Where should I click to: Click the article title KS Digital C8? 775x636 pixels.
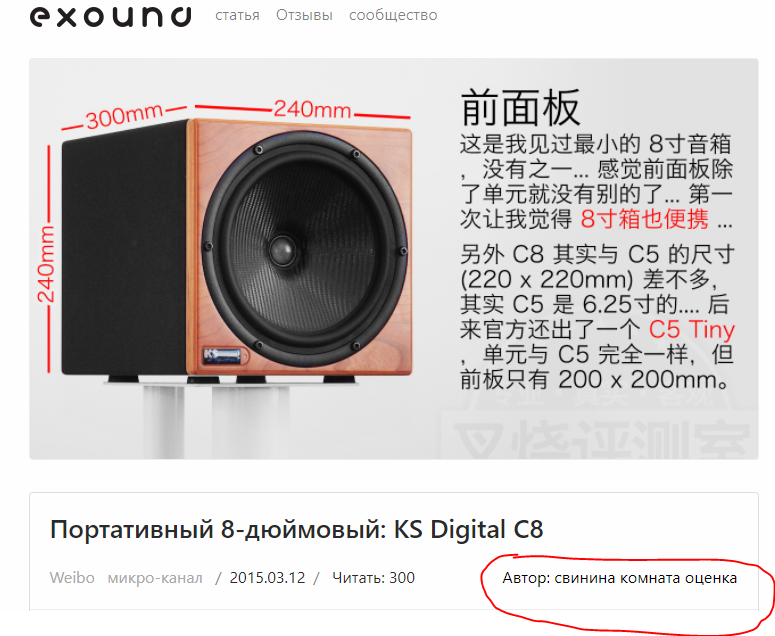point(297,529)
